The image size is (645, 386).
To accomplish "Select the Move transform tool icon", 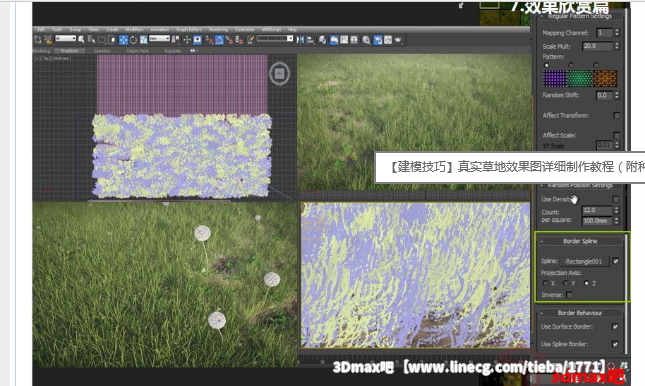I will click(123, 40).
